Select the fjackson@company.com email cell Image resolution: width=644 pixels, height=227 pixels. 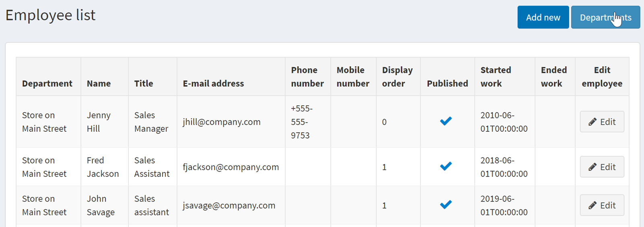231,167
